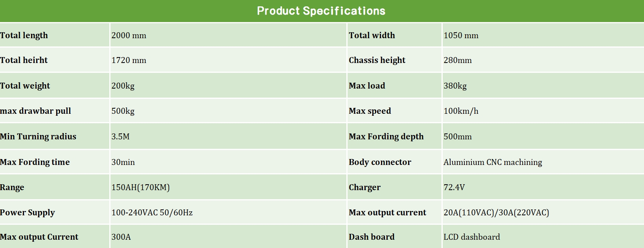644x248 pixels.
Task: Select the Min Turning radius label
Action: 38,137
